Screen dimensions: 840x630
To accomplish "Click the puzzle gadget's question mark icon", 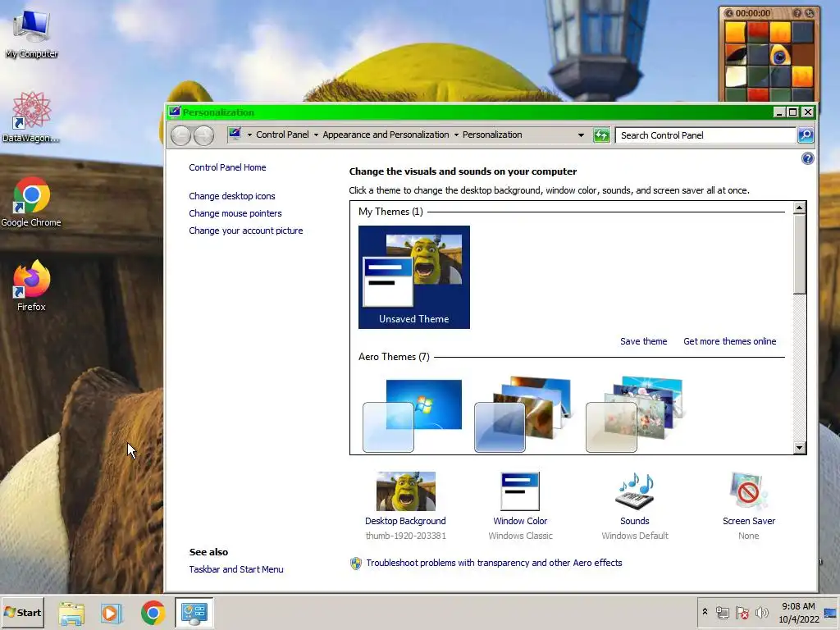I will pos(797,13).
